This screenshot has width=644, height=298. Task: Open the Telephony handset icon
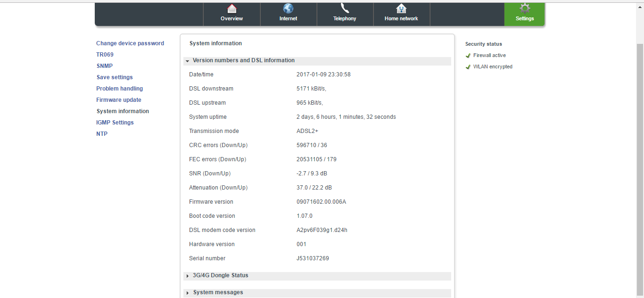pyautogui.click(x=345, y=8)
